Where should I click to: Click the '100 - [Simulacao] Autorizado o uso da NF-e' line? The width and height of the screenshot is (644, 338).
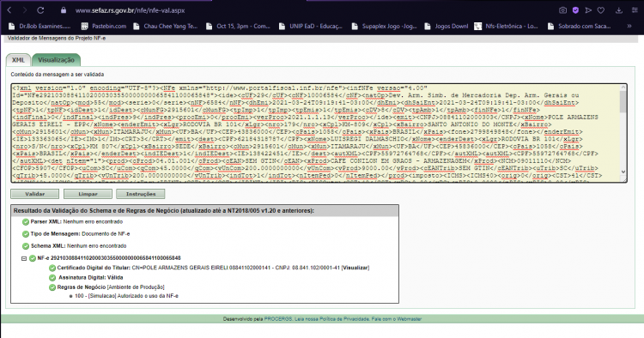(126, 296)
